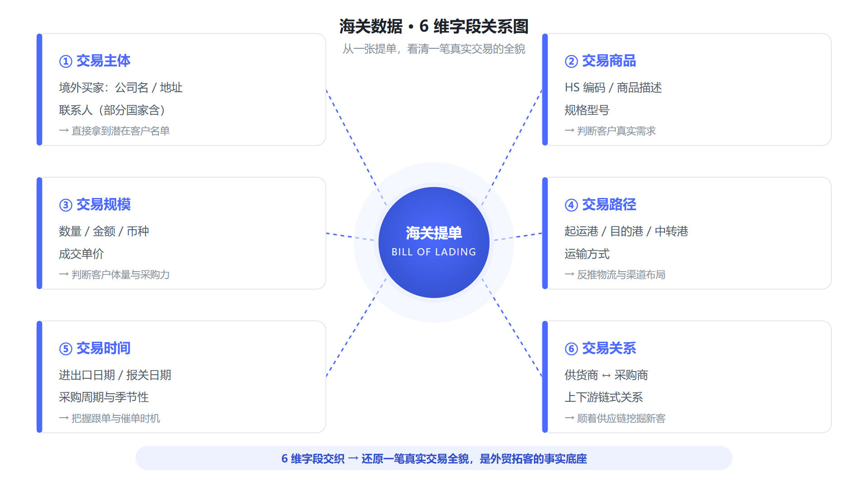Click the text "采购周期与季节性"
The height and width of the screenshot is (485, 868).
[104, 397]
